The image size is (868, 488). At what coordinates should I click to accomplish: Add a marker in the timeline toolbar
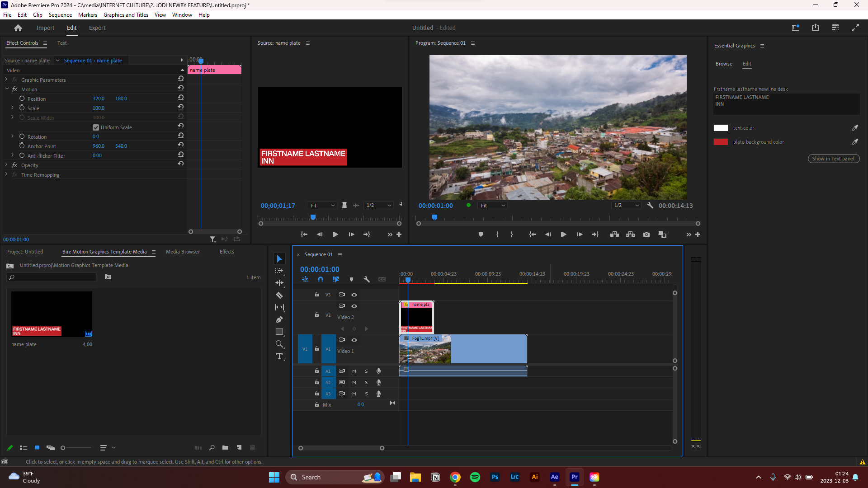point(351,279)
